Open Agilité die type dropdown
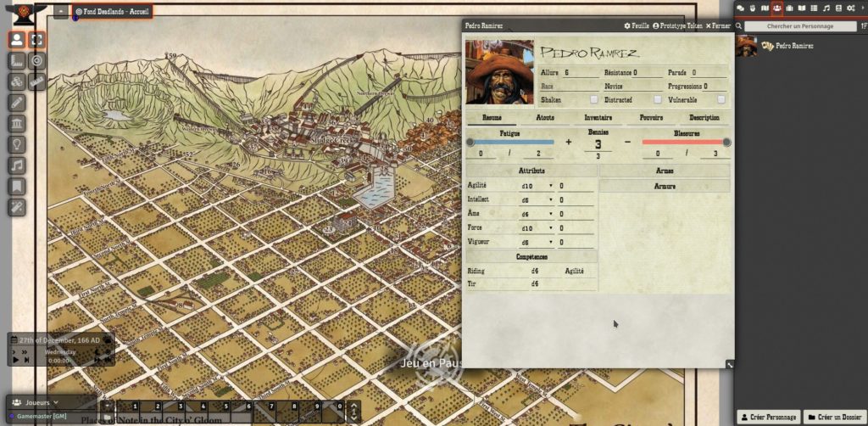This screenshot has width=868, height=426. click(537, 186)
